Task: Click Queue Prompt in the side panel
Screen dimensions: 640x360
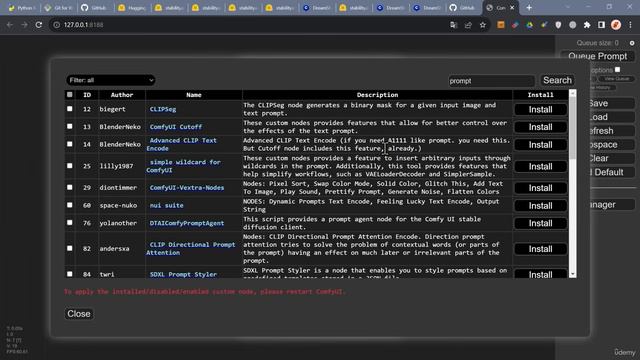Action: coord(597,56)
